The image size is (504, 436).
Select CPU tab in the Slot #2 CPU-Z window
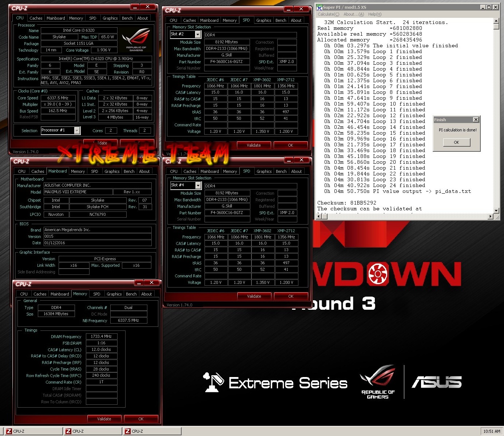(174, 20)
